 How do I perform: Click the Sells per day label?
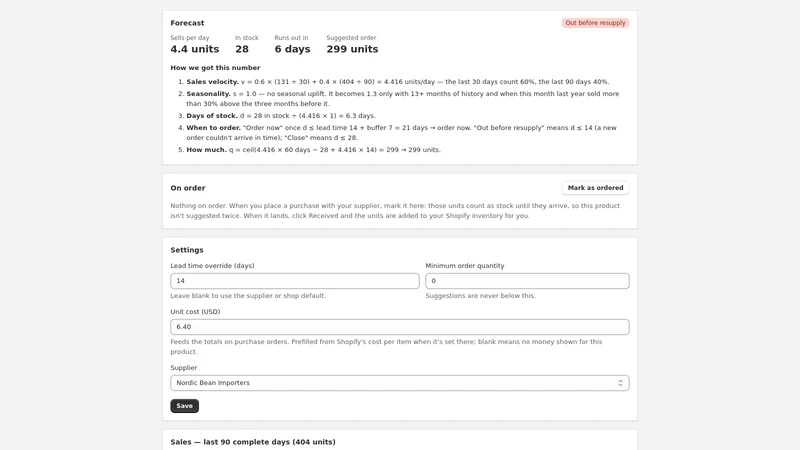[x=190, y=38]
